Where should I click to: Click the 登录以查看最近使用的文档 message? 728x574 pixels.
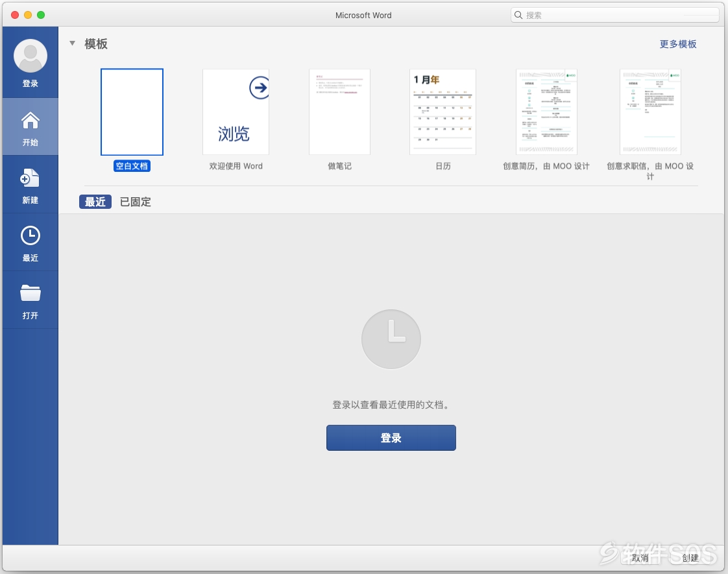tap(391, 405)
